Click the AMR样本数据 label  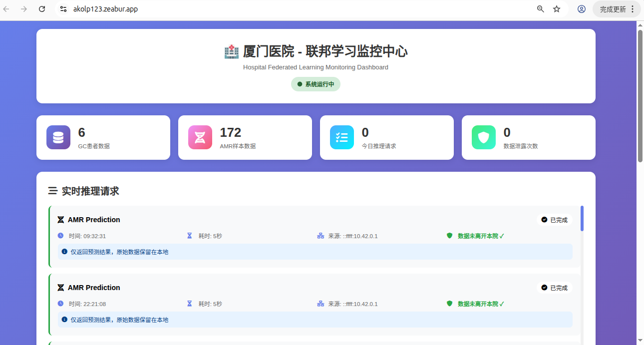point(238,146)
